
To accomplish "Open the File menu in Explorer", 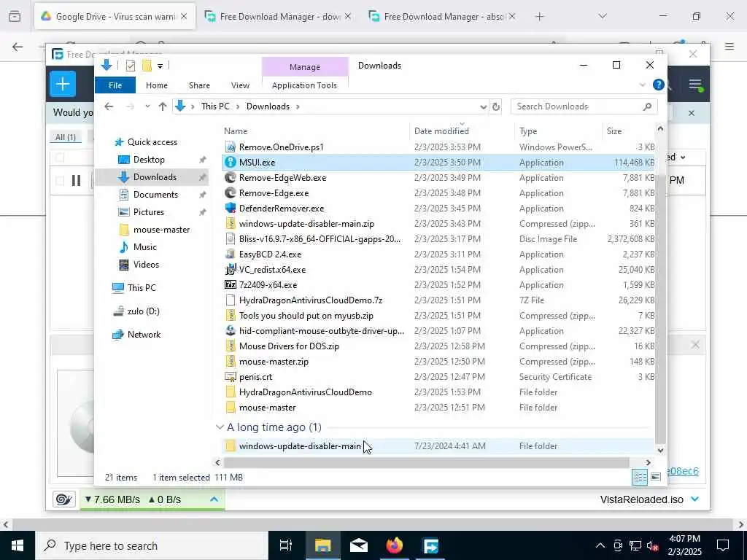I will 115,85.
